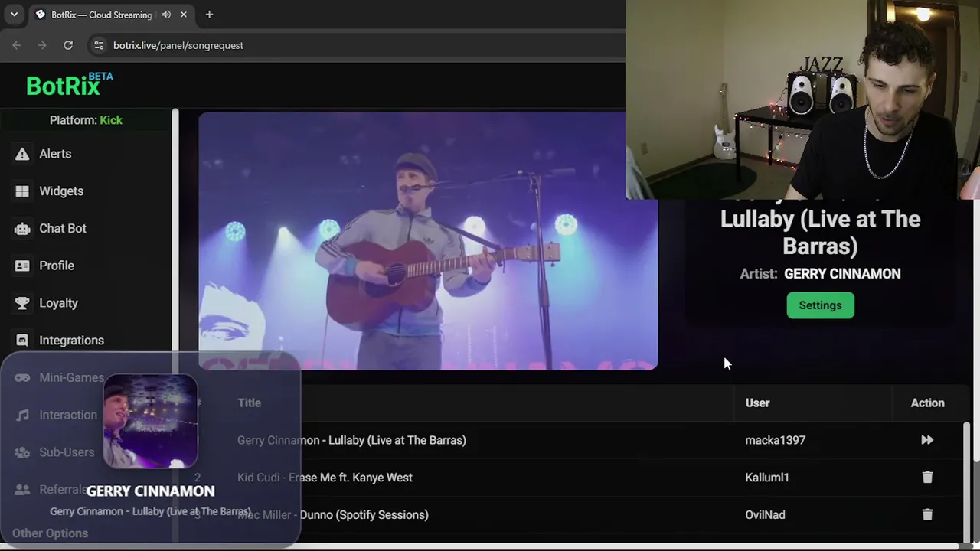The width and height of the screenshot is (980, 551).
Task: Click user OvilNad
Action: point(765,515)
